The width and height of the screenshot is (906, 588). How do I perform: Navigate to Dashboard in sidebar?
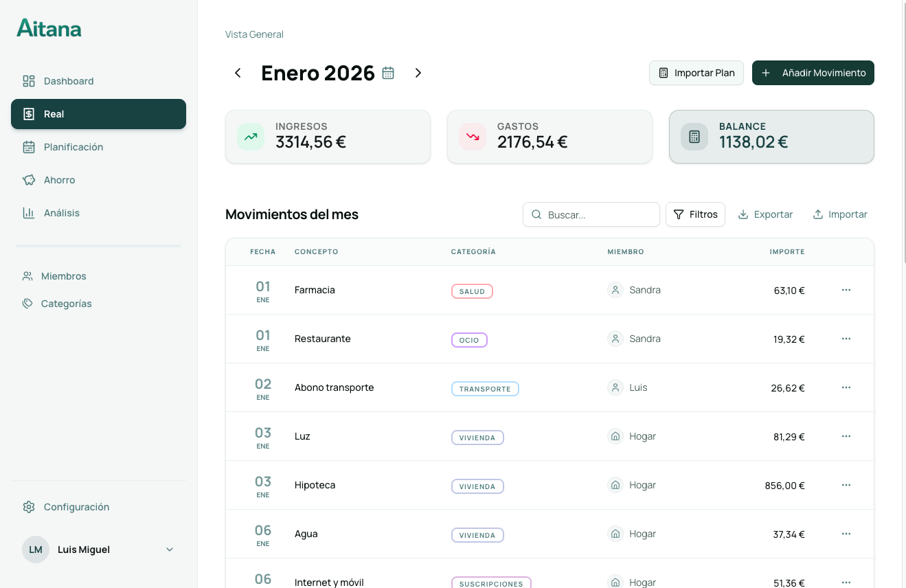[x=69, y=81]
